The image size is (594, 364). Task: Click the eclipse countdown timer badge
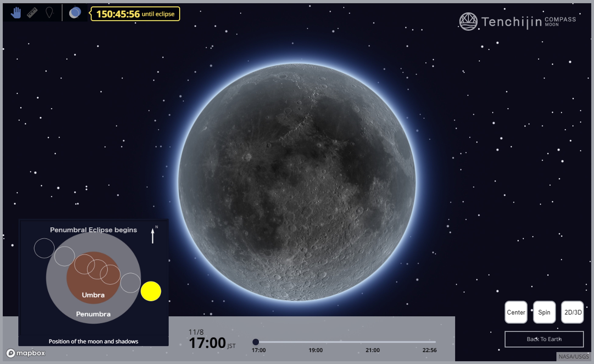click(135, 14)
